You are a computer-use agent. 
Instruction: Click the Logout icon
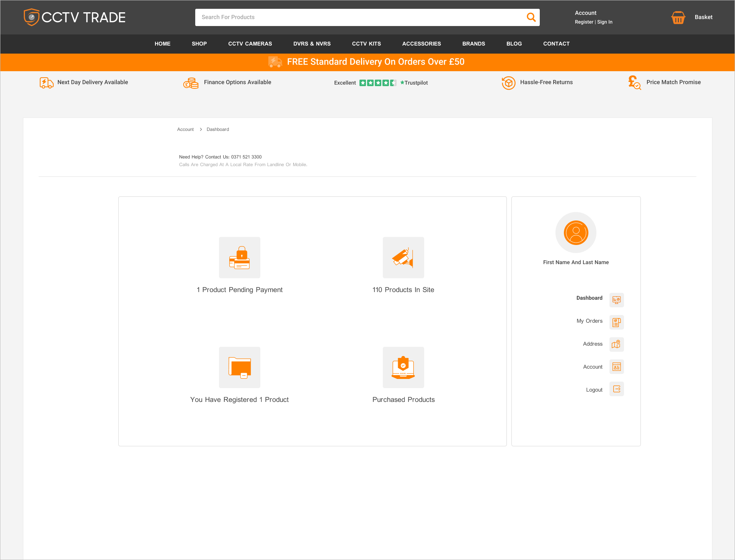(x=616, y=389)
